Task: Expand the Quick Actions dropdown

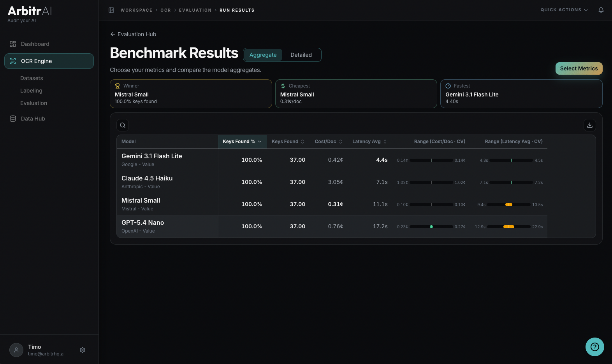Action: pyautogui.click(x=564, y=10)
